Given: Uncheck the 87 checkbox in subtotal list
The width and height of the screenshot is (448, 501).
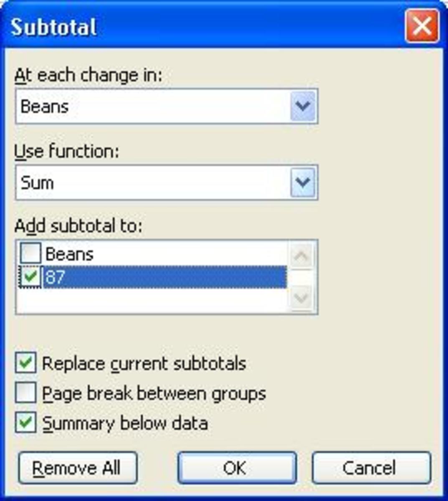Looking at the screenshot, I should pyautogui.click(x=30, y=277).
